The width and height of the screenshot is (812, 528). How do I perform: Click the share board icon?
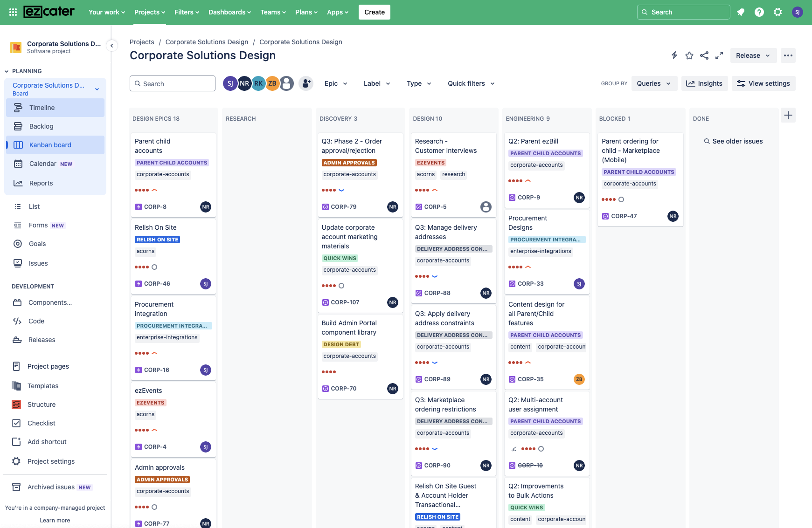click(x=704, y=55)
